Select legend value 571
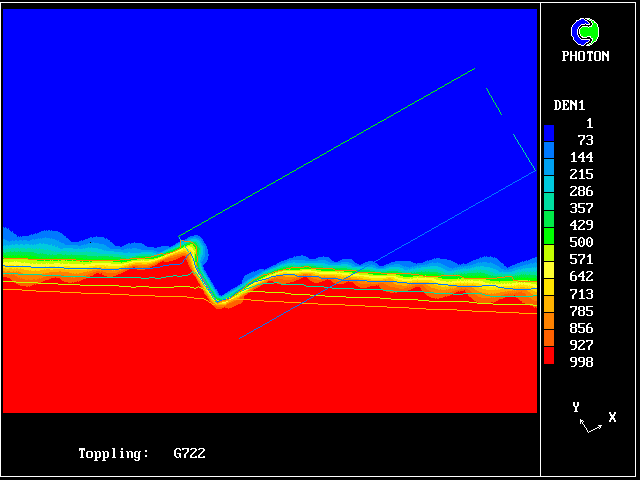 pyautogui.click(x=581, y=259)
